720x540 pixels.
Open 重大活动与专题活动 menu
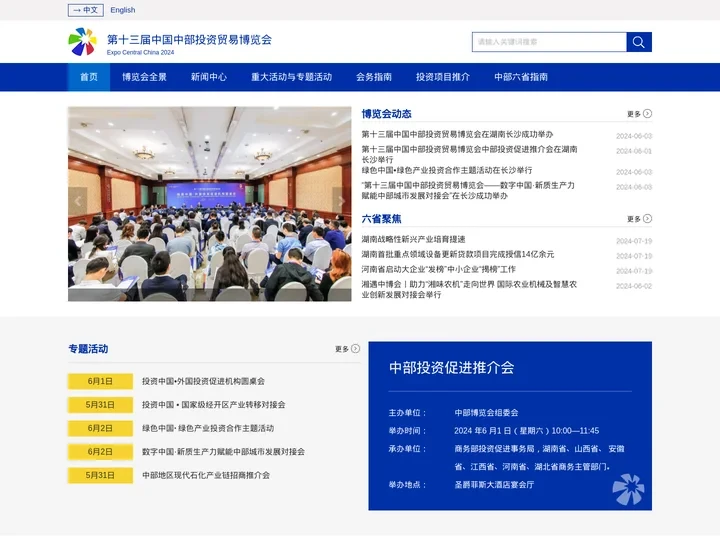291,77
